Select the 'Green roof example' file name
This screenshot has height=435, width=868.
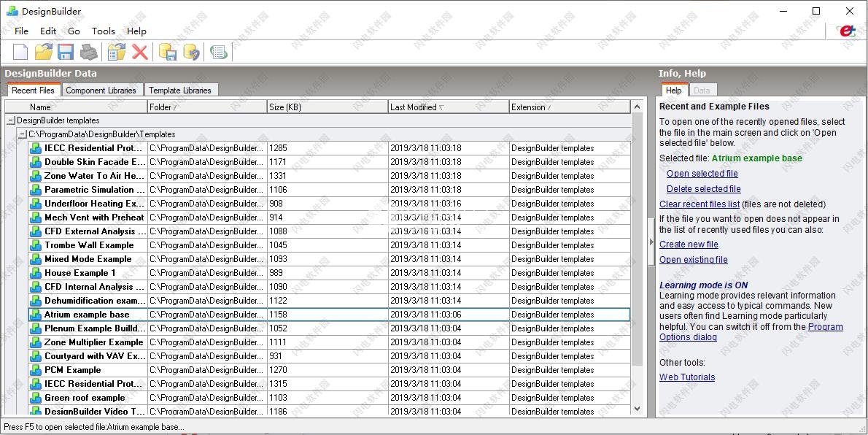click(85, 398)
